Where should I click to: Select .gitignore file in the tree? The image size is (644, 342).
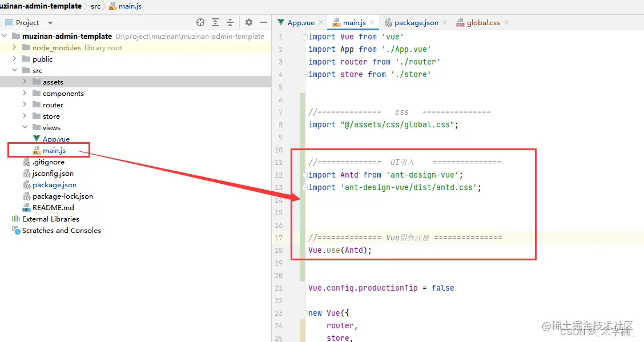pyautogui.click(x=49, y=162)
